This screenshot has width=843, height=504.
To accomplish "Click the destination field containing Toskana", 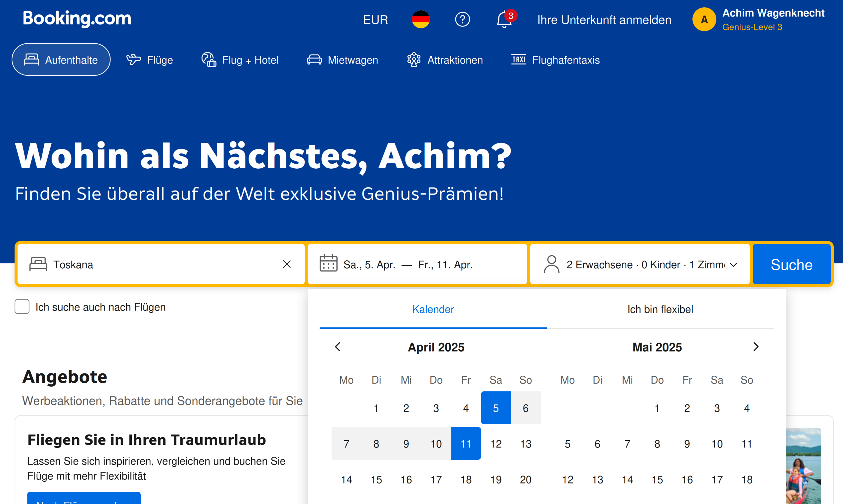I will pos(161,264).
